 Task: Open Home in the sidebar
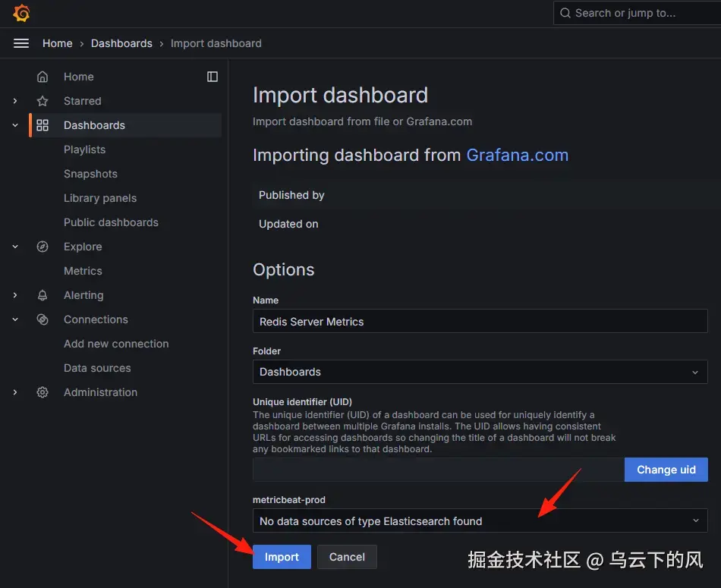[x=79, y=77]
